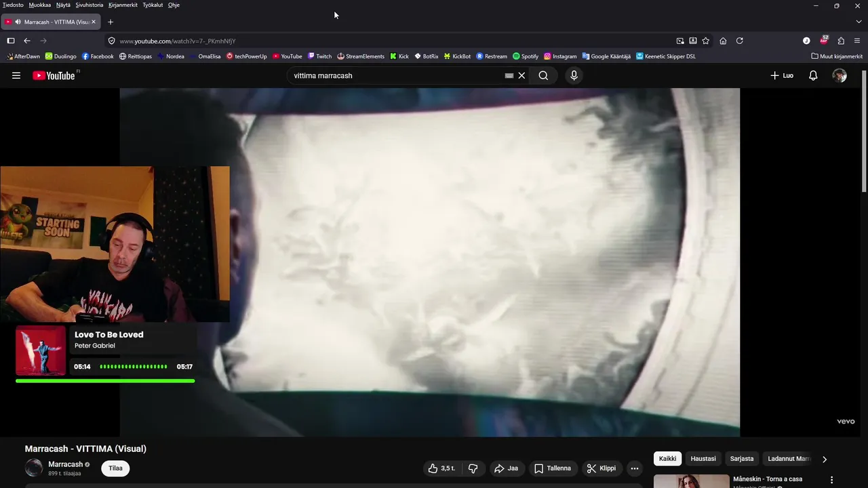
Task: Reload the page with the refresh icon
Action: pos(740,41)
